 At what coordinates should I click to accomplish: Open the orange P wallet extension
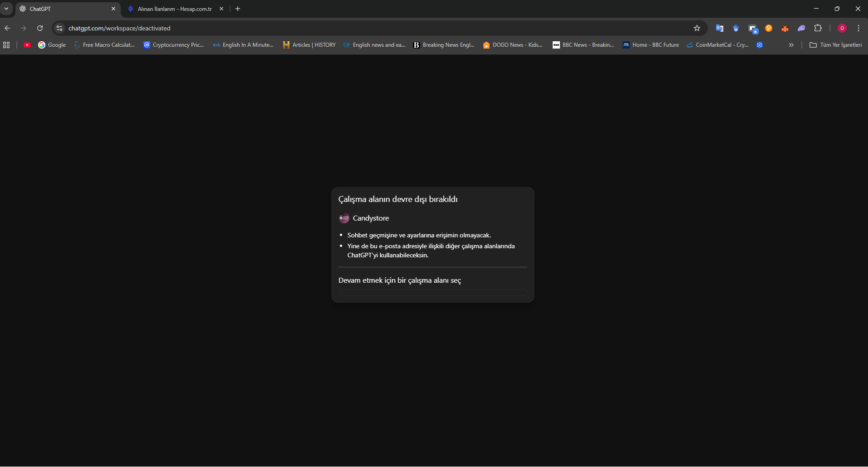coord(769,28)
